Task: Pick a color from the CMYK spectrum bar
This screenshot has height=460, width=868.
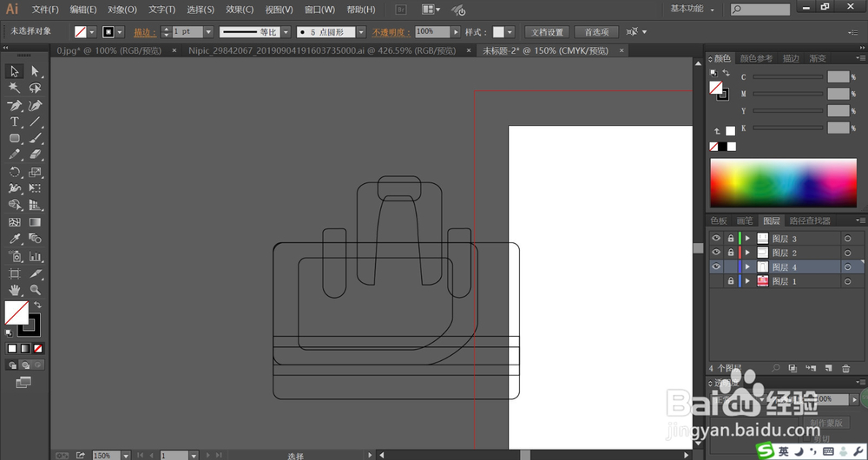Action: (x=783, y=183)
